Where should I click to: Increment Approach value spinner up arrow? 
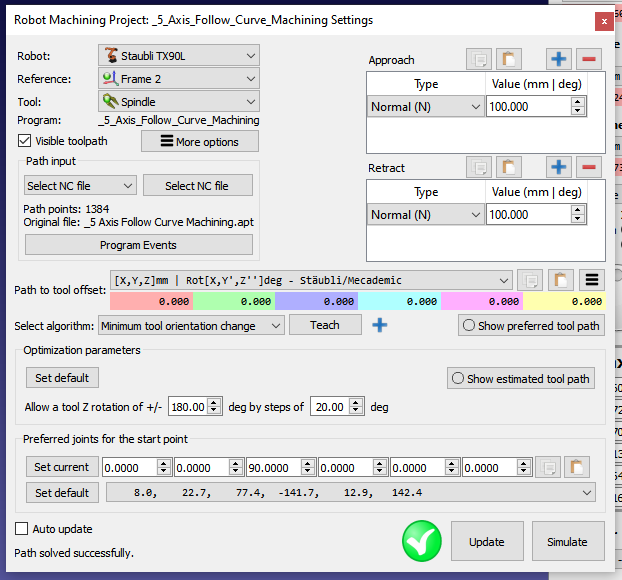click(578, 102)
